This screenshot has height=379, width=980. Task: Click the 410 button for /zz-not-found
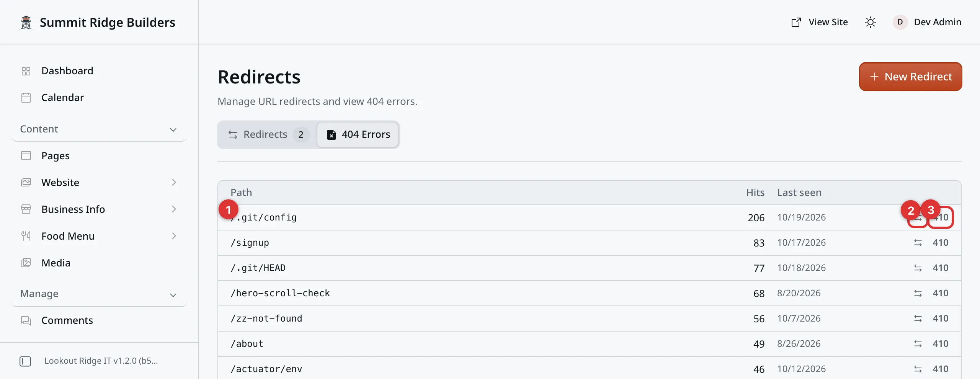tap(941, 319)
